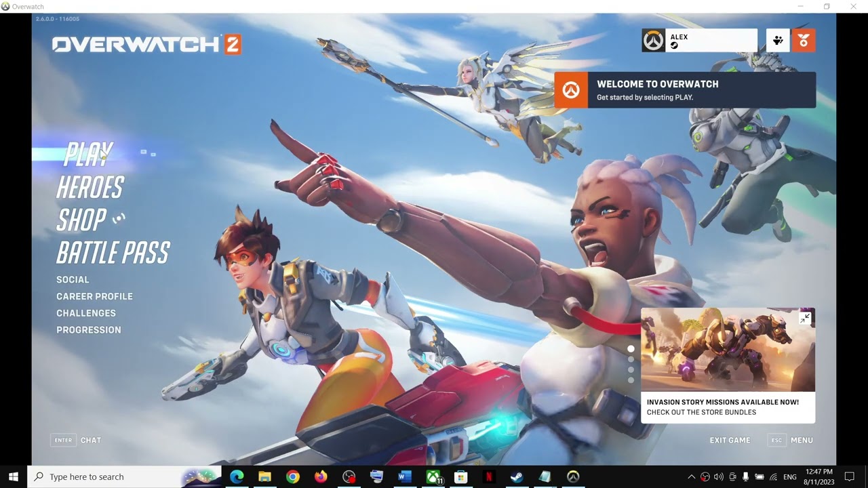Viewport: 868px width, 488px height.
Task: Select the first news carousel dot
Action: pos(631,349)
